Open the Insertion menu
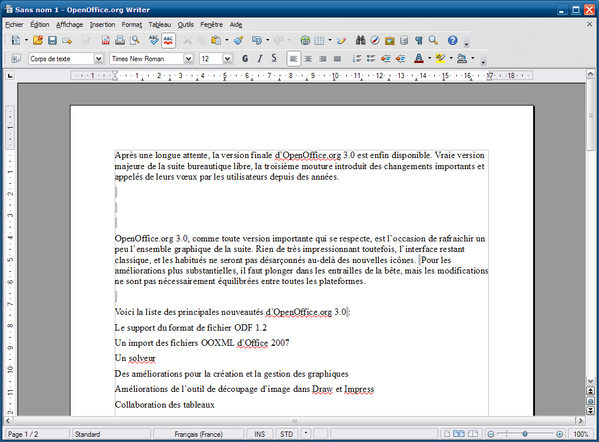The width and height of the screenshot is (599, 442). coord(102,24)
